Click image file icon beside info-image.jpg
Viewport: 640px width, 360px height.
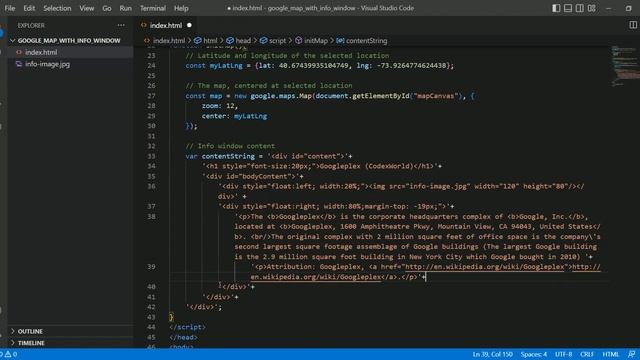pyautogui.click(x=18, y=64)
